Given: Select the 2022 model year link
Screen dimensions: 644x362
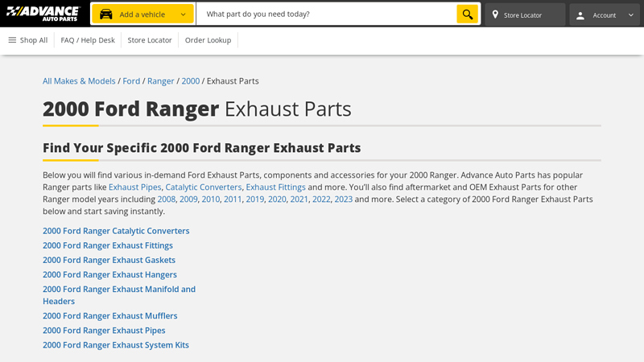Looking at the screenshot, I should 321,199.
